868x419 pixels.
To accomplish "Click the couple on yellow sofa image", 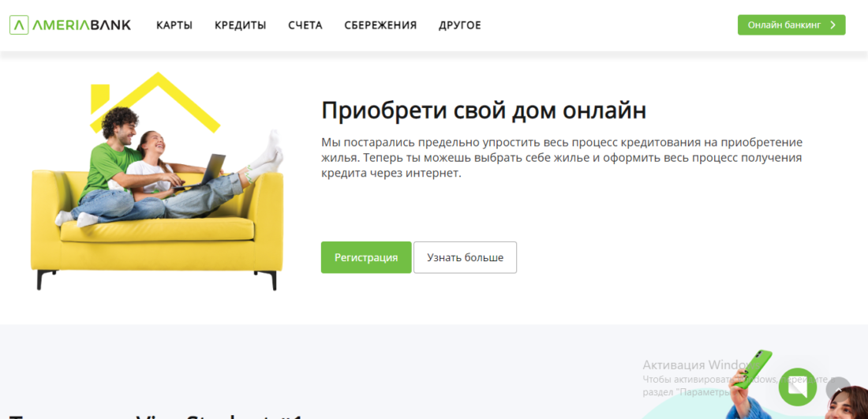I will (157, 181).
